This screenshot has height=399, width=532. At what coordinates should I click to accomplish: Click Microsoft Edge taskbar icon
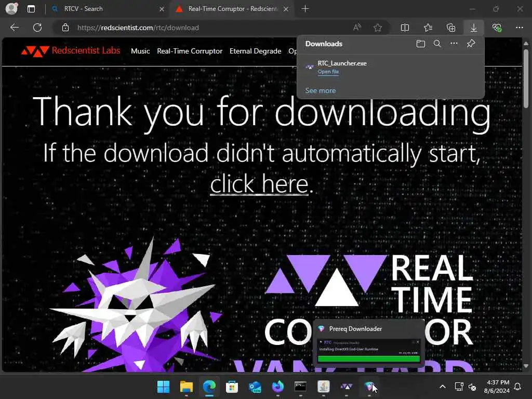click(209, 387)
